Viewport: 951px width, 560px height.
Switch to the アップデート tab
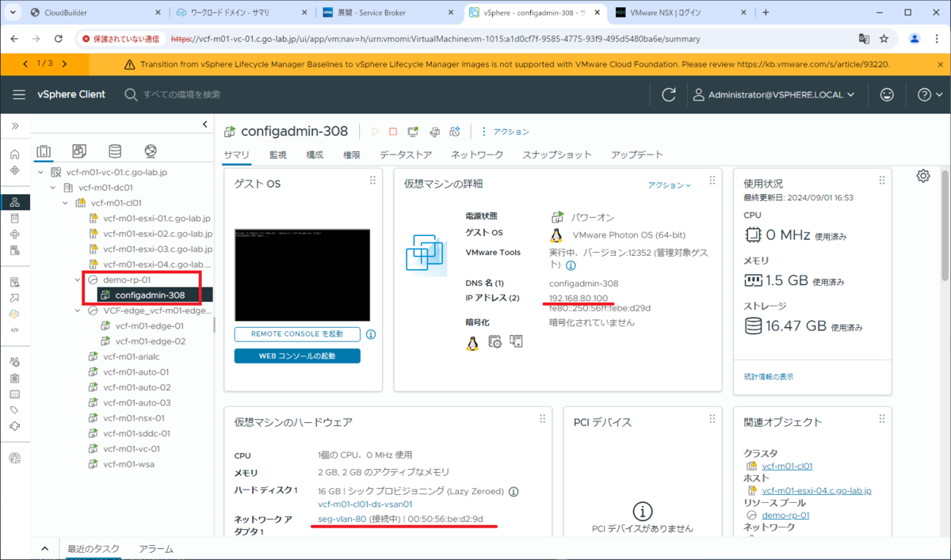pyautogui.click(x=637, y=154)
